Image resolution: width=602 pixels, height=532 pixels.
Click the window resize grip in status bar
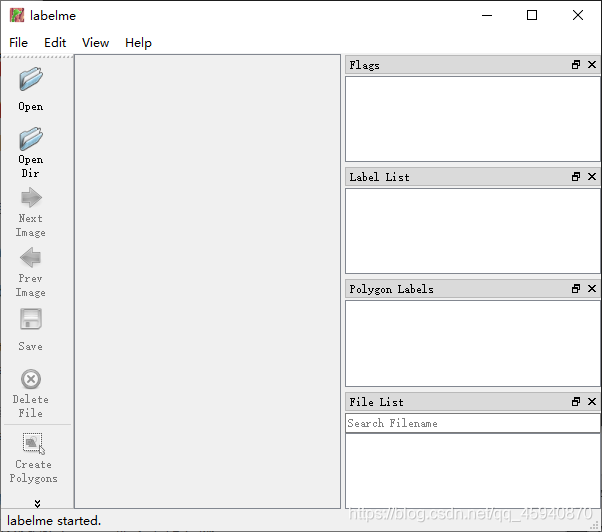596,525
